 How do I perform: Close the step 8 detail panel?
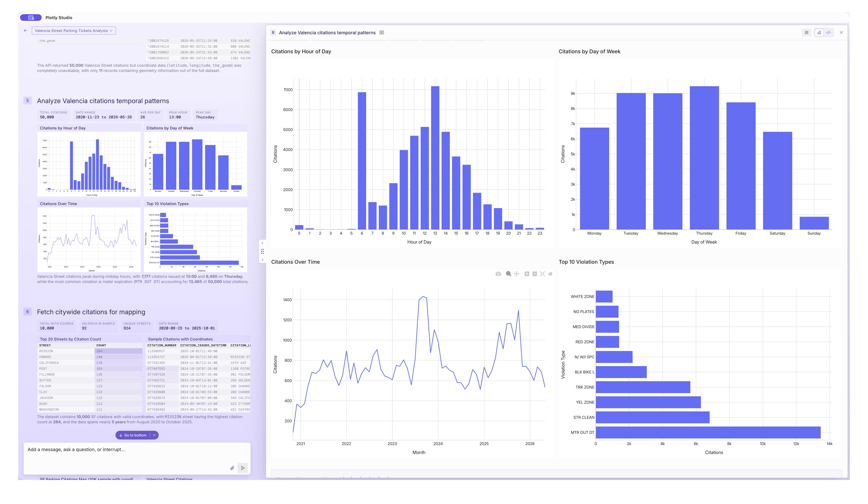point(841,33)
